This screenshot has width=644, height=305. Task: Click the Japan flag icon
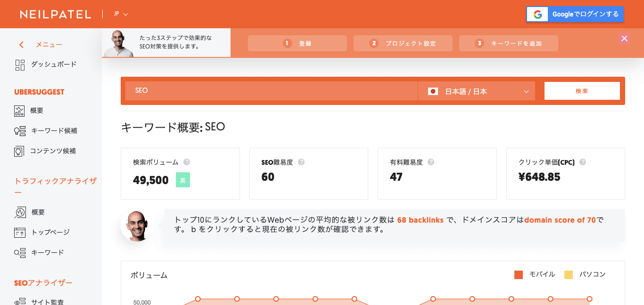point(433,91)
